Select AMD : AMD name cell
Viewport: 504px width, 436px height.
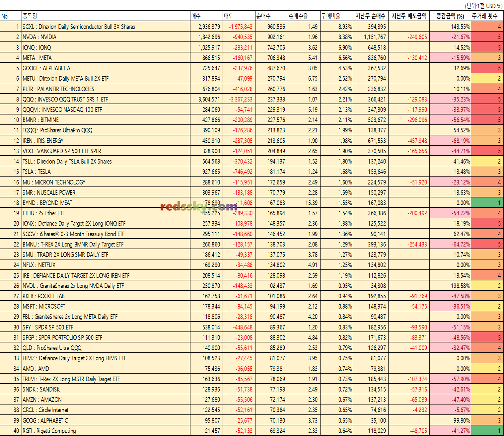click(106, 369)
